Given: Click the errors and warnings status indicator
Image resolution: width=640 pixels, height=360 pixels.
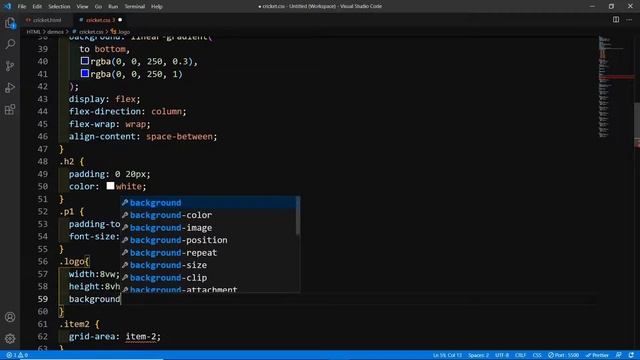Looking at the screenshot, I should (x=17, y=355).
